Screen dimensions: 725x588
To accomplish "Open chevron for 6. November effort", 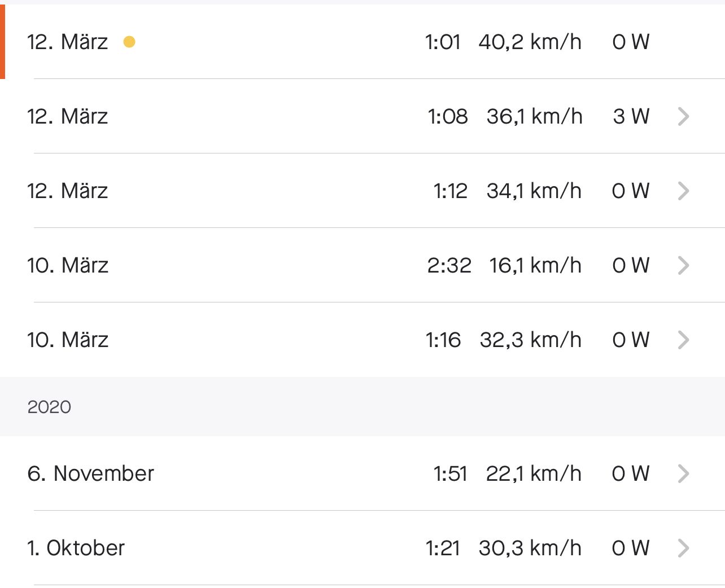I will pos(683,473).
